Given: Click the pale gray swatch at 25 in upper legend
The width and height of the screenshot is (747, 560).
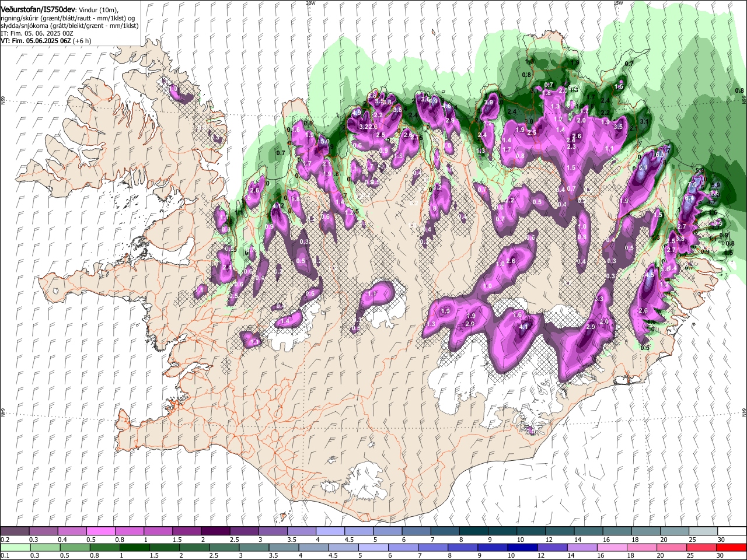Looking at the screenshot, I should [x=703, y=531].
